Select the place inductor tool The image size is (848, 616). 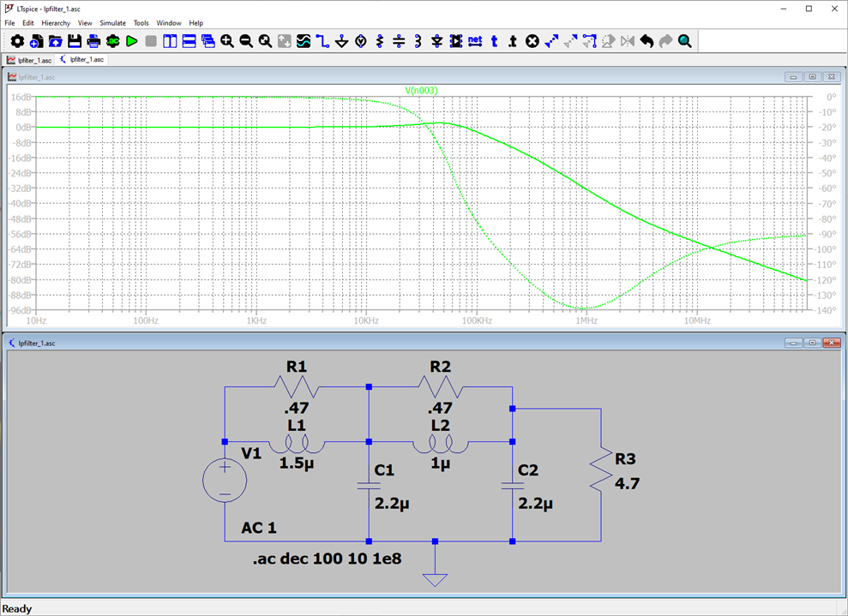(418, 41)
